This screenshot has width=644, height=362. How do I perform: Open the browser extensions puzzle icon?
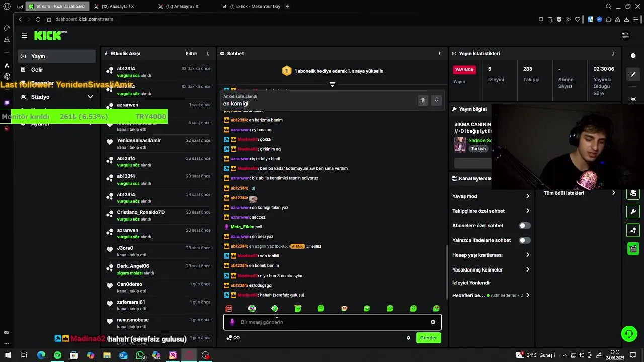[x=608, y=19]
